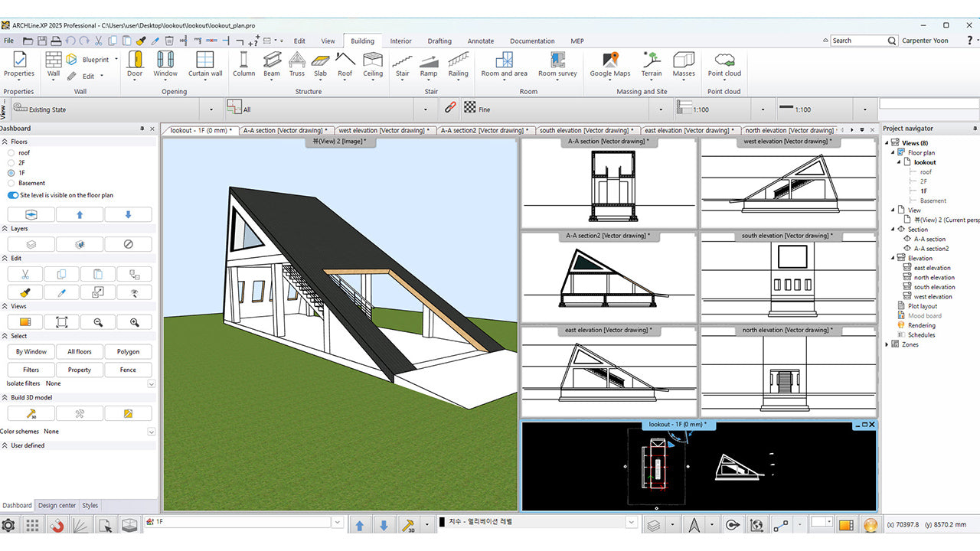Image resolution: width=980 pixels, height=551 pixels.
Task: Toggle Site level visibility on floor plan
Action: click(x=13, y=195)
